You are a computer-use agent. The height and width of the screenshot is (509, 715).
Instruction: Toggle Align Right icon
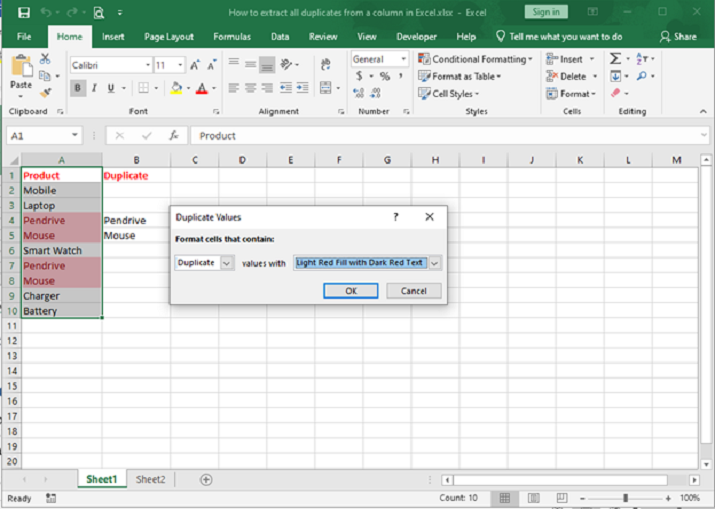point(267,88)
